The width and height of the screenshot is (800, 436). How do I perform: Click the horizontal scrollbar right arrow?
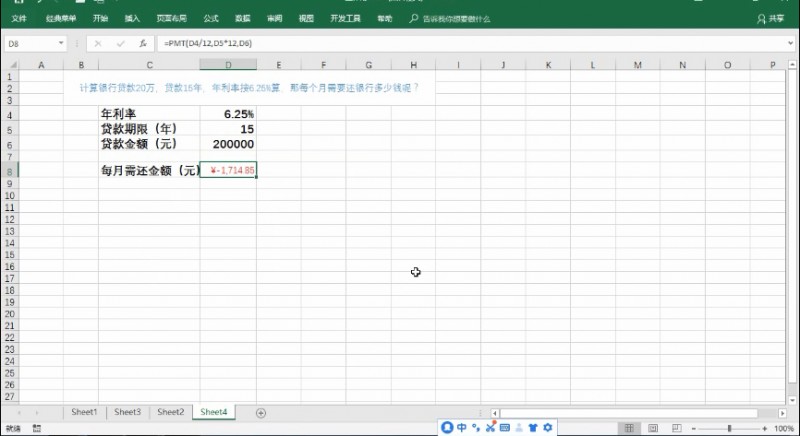click(x=783, y=413)
